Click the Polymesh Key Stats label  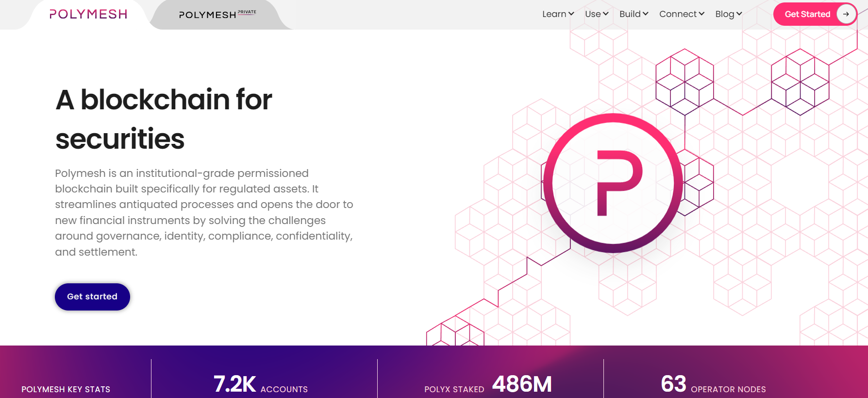66,389
